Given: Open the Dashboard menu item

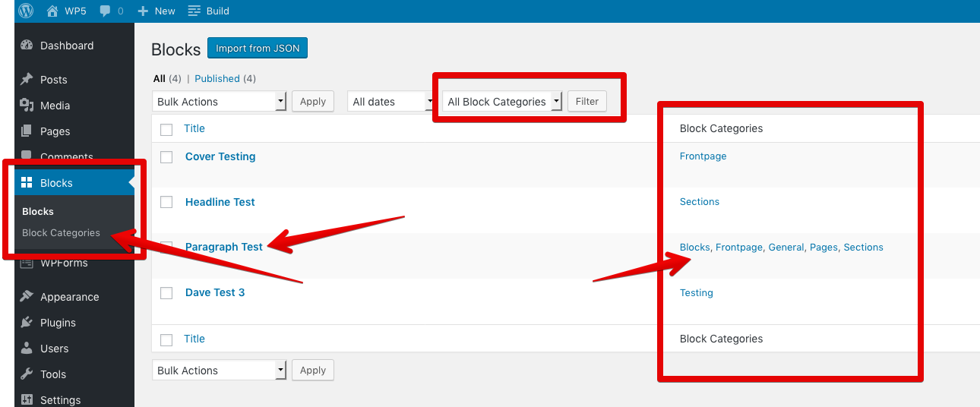Looking at the screenshot, I should [67, 46].
